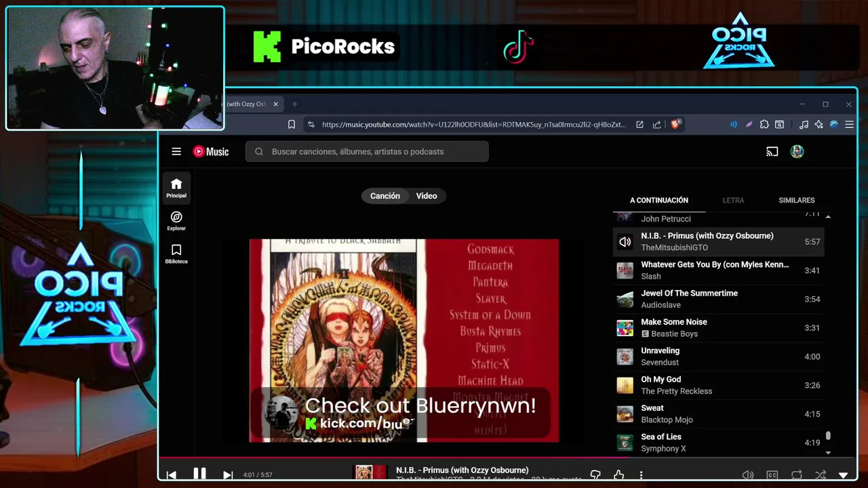Switch to Video mode
Image resolution: width=868 pixels, height=488 pixels.
click(x=427, y=196)
